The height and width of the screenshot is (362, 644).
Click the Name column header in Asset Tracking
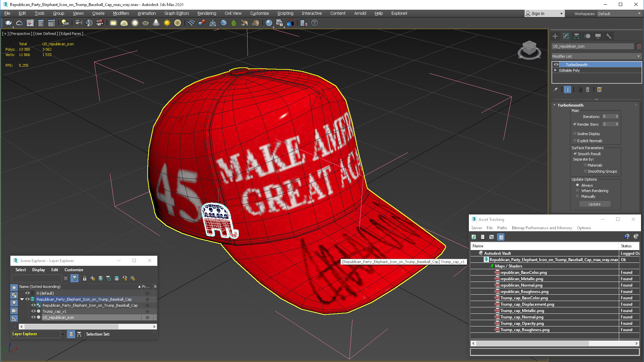pos(544,246)
